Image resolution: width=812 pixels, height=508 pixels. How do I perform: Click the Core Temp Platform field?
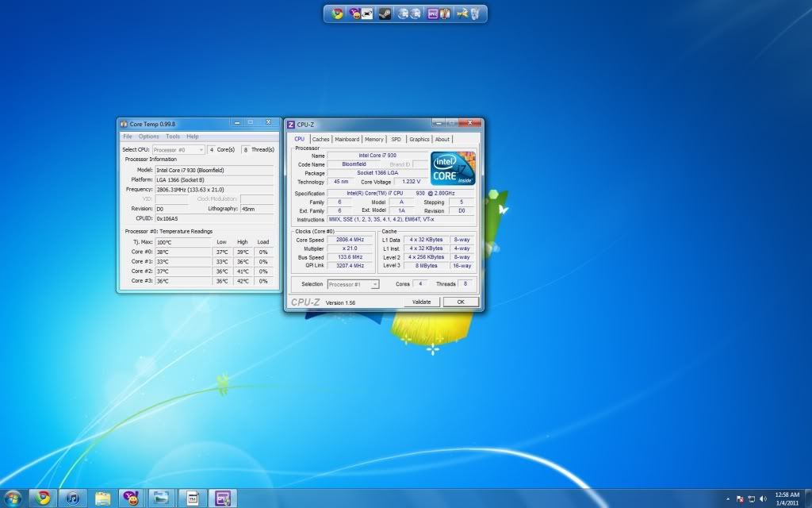tap(214, 180)
